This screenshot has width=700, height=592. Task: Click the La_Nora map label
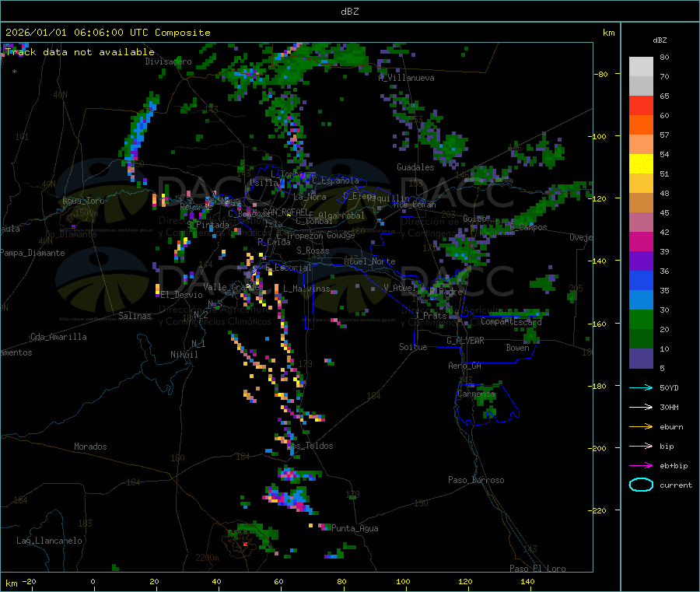(x=310, y=197)
